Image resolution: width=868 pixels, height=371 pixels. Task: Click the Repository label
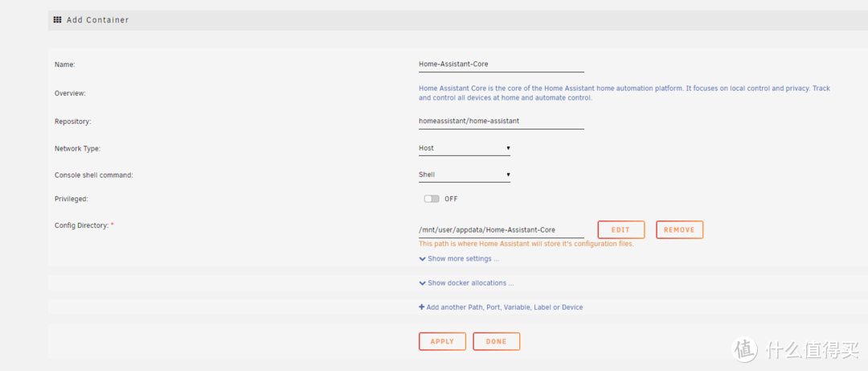[x=72, y=121]
